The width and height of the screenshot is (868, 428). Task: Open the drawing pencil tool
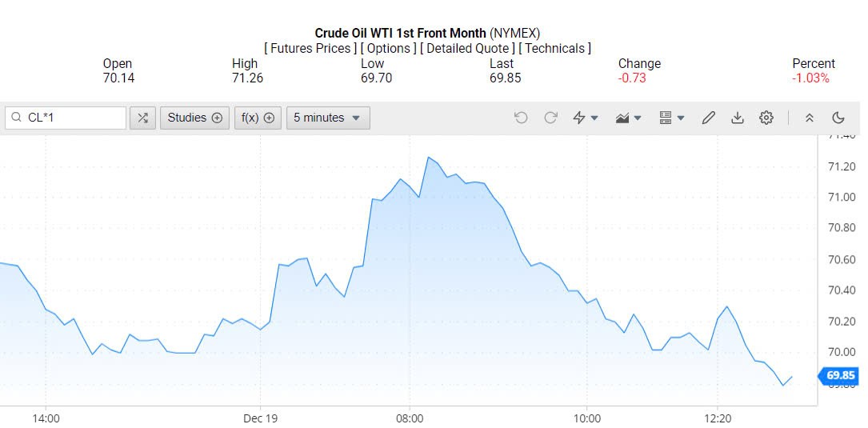tap(708, 118)
